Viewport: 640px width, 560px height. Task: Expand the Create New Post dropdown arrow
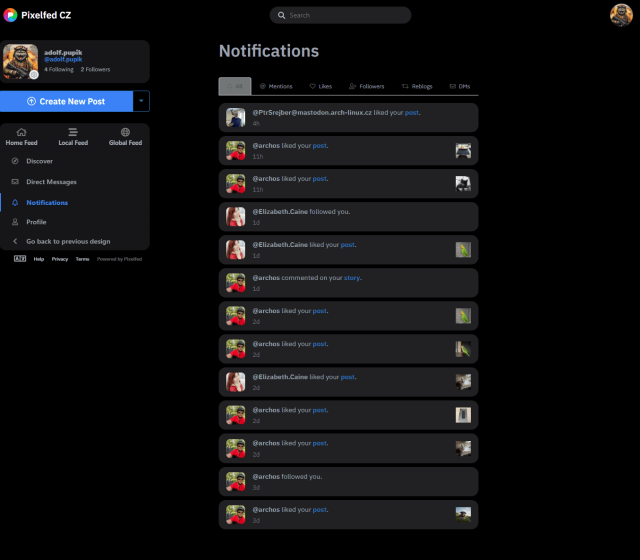coord(141,101)
